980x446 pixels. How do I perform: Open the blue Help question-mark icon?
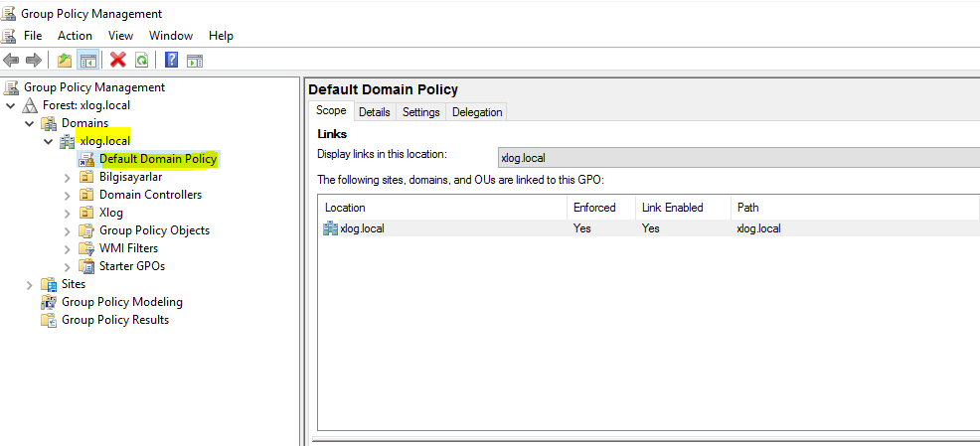coord(171,60)
